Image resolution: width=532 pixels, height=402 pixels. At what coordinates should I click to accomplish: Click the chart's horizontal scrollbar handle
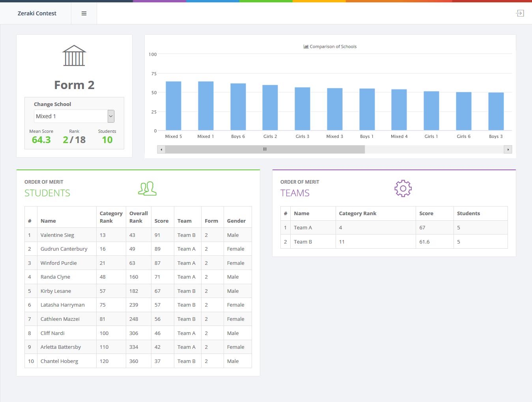(x=265, y=149)
